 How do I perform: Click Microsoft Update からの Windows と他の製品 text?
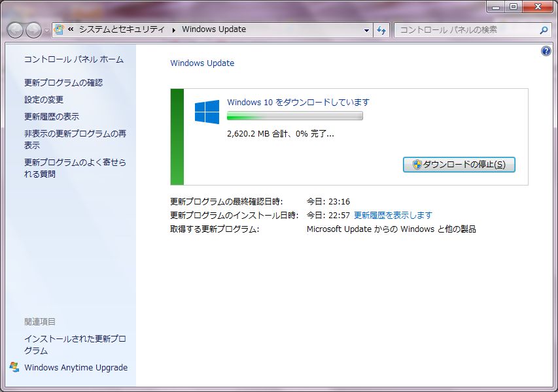click(x=391, y=229)
